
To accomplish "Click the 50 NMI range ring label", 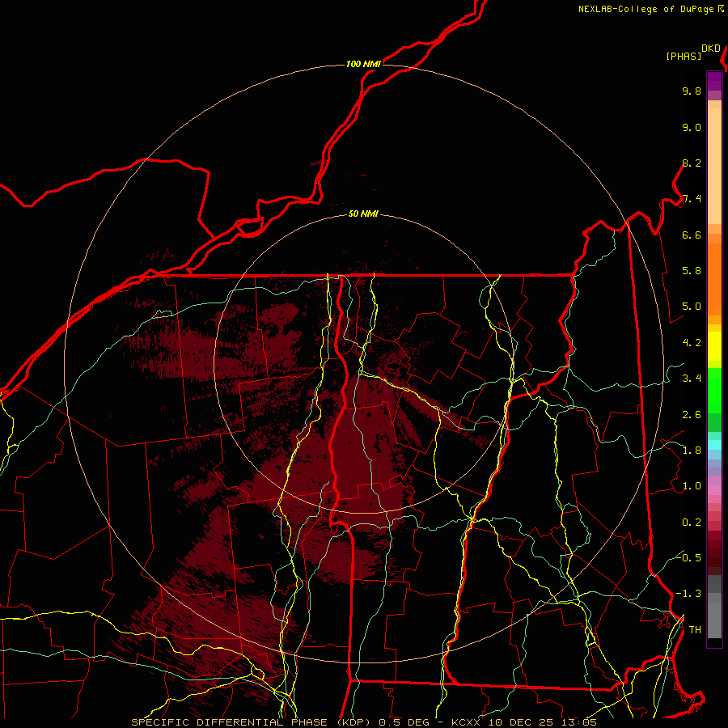I will (x=363, y=214).
